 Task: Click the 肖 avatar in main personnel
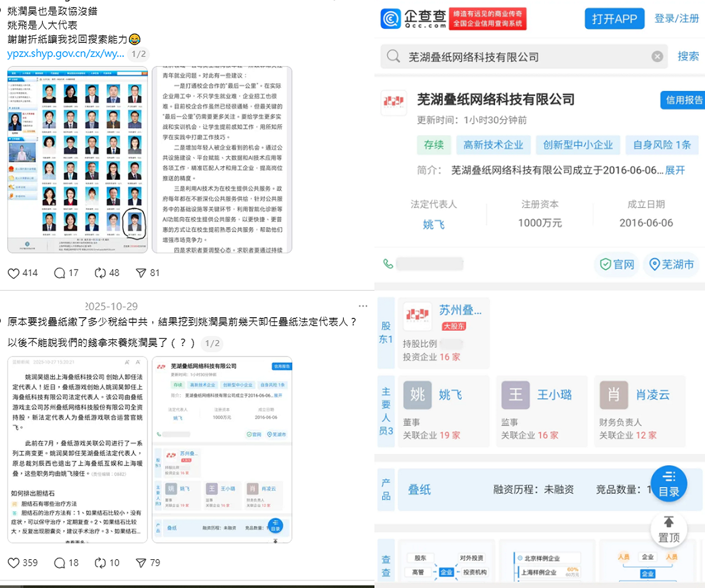click(x=614, y=395)
